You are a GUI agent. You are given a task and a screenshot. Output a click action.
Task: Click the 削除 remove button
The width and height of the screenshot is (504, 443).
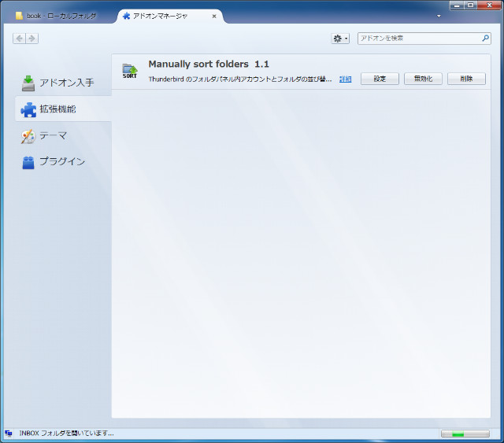point(466,79)
